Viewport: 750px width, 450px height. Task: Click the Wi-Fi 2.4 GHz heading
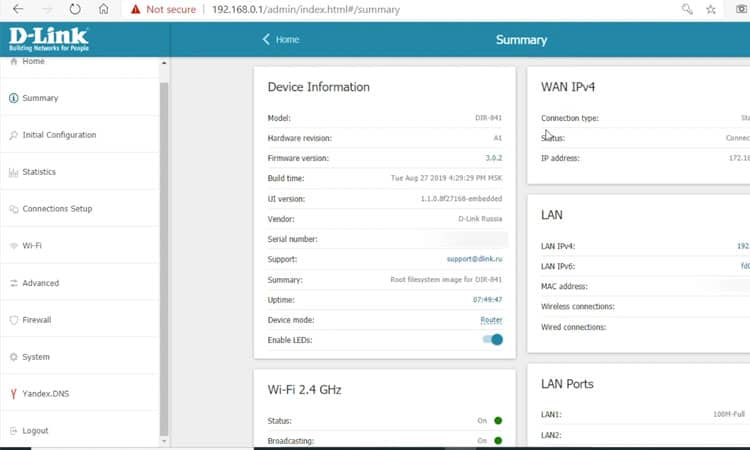click(x=304, y=390)
